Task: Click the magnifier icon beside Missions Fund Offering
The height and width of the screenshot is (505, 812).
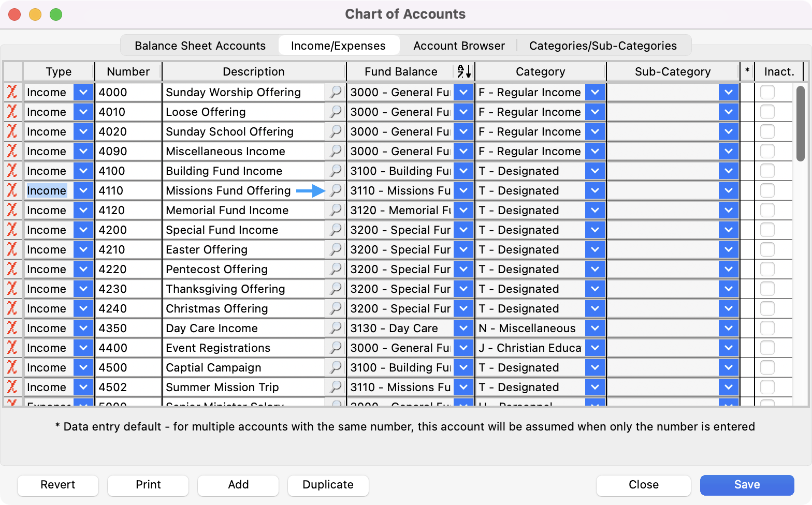Action: 336,190
